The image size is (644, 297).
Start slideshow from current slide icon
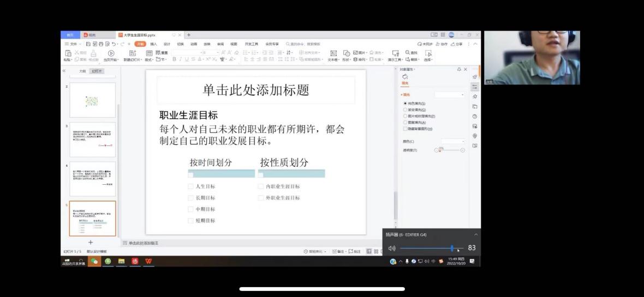(x=111, y=53)
